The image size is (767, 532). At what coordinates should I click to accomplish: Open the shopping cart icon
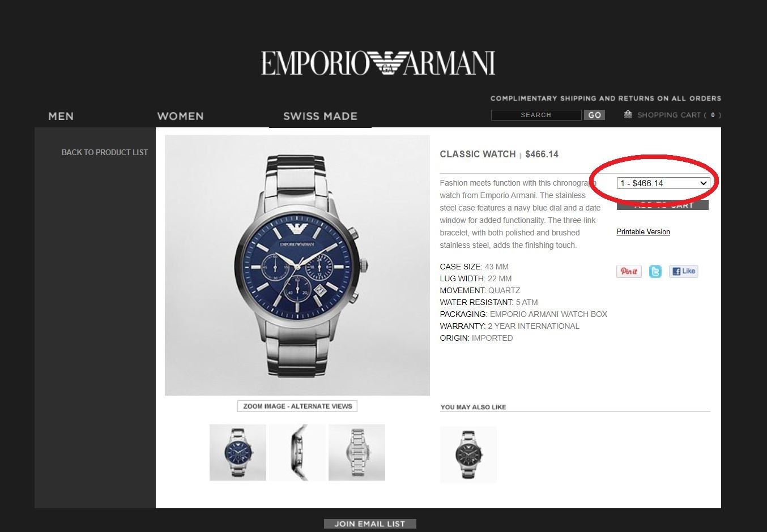(628, 114)
